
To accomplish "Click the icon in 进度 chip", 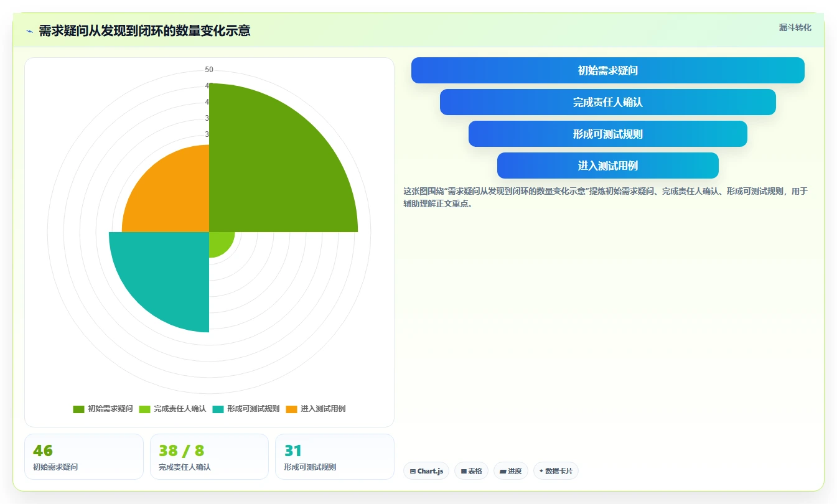I will pos(503,472).
